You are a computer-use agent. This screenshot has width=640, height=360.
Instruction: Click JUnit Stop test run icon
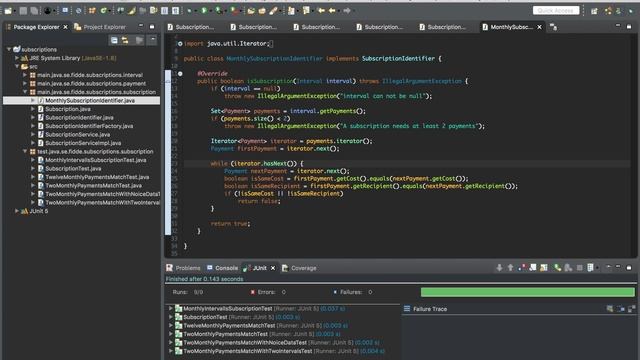pyautogui.click(x=580, y=268)
